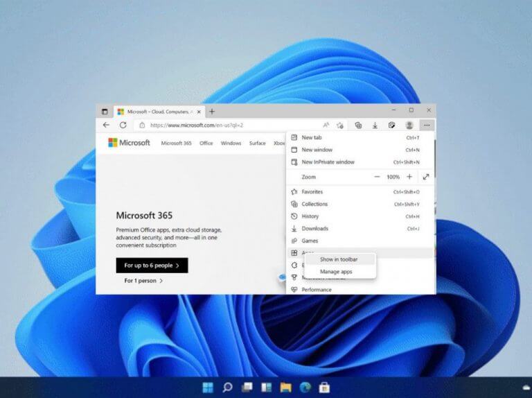Click the Microsoft logo
Screen dimensions: 532x398
pos(129,143)
